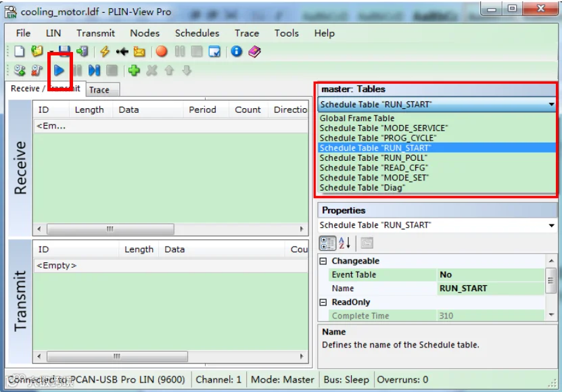562x392 pixels.
Task: Choose Schedule Table "MODE_SET"
Action: click(x=437, y=178)
